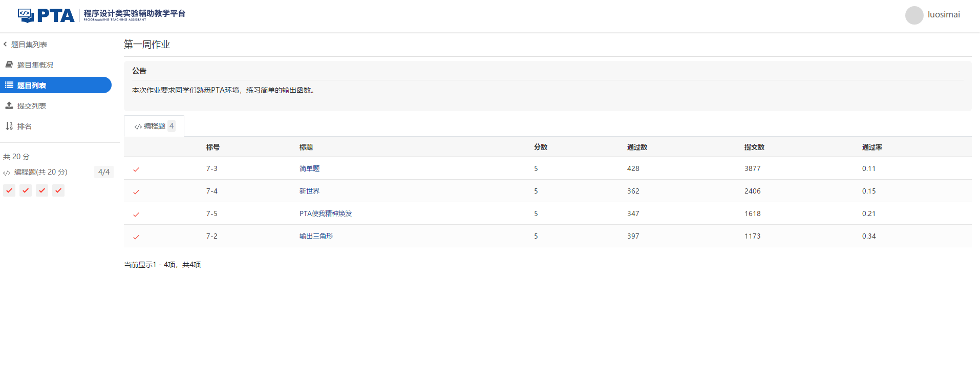The width and height of the screenshot is (980, 385).
Task: Select the second red checkmark problem box
Action: click(26, 190)
